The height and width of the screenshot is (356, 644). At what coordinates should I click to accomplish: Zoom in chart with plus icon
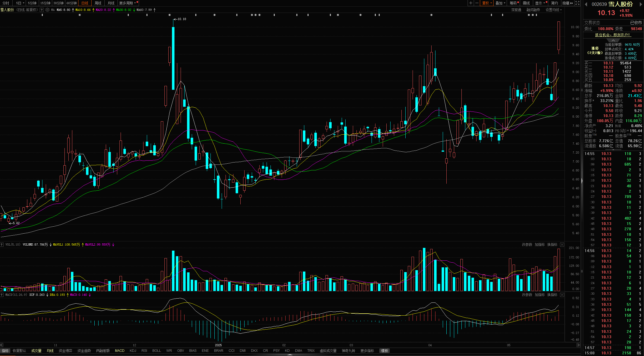click(x=471, y=3)
